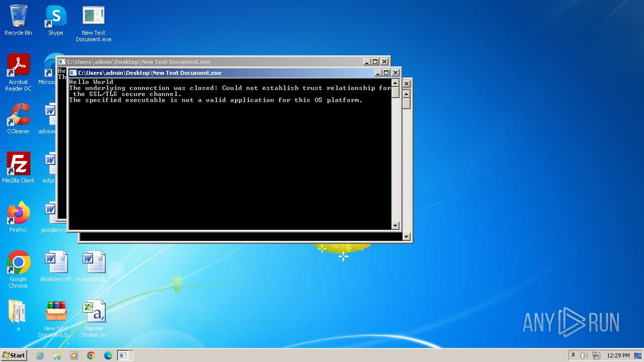Select the FileZilla Client shortcut
This screenshot has height=362, width=644.
coord(18,168)
